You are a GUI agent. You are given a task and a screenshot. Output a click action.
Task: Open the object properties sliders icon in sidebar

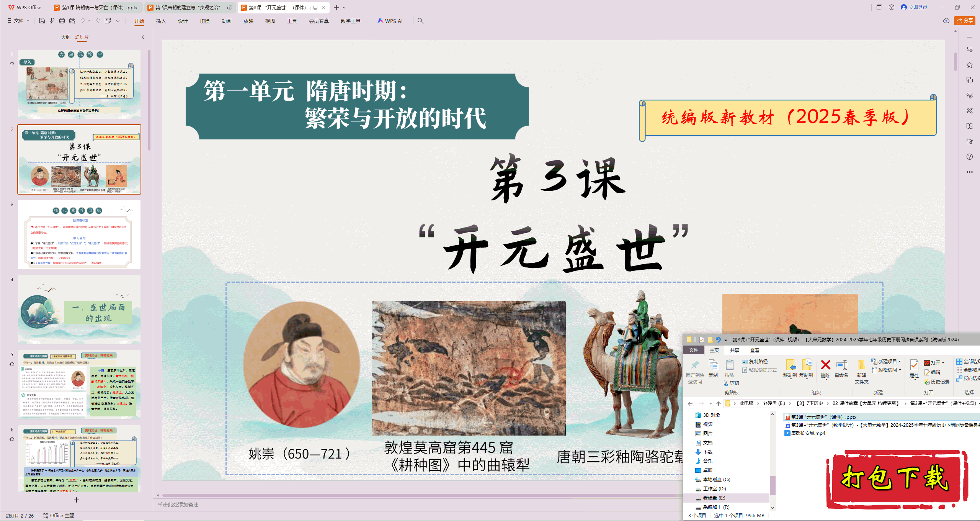point(970,49)
